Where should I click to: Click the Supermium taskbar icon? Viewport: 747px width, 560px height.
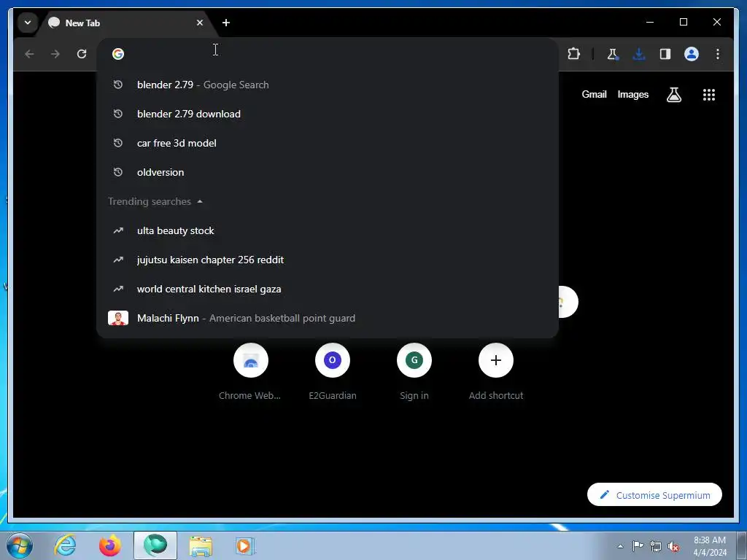155,545
